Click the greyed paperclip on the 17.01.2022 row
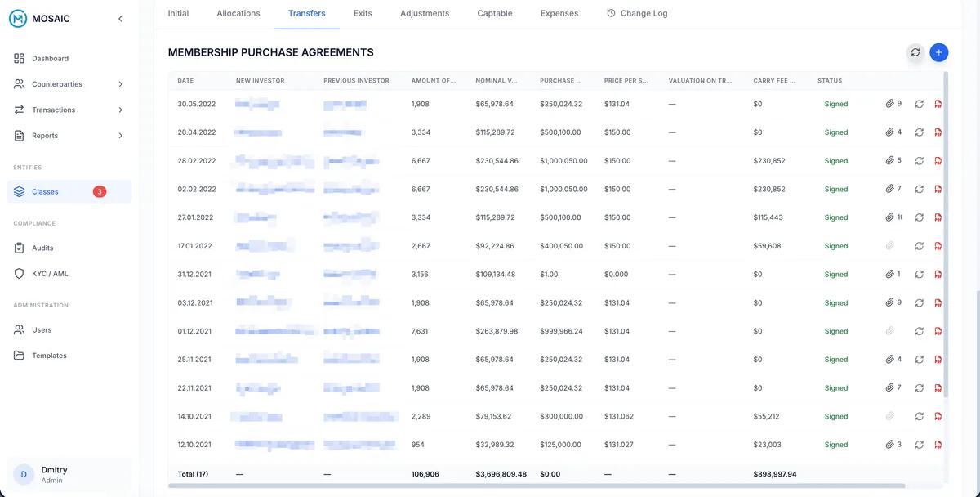Viewport: 980px width, 497px height. pyautogui.click(x=890, y=246)
